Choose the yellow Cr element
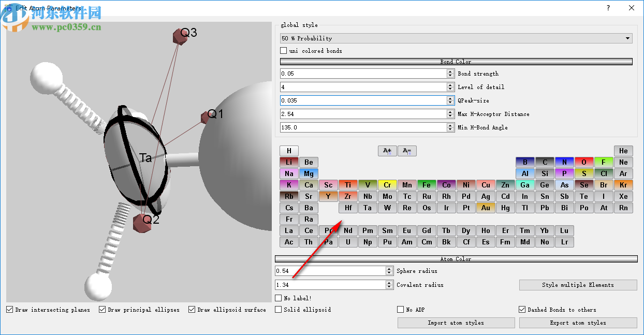 pyautogui.click(x=387, y=185)
